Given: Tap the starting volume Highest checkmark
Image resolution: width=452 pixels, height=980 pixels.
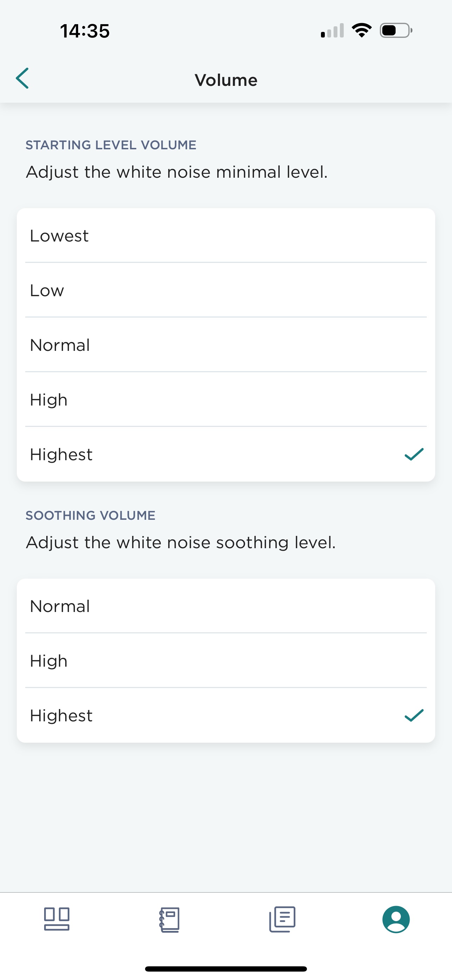Looking at the screenshot, I should point(414,454).
